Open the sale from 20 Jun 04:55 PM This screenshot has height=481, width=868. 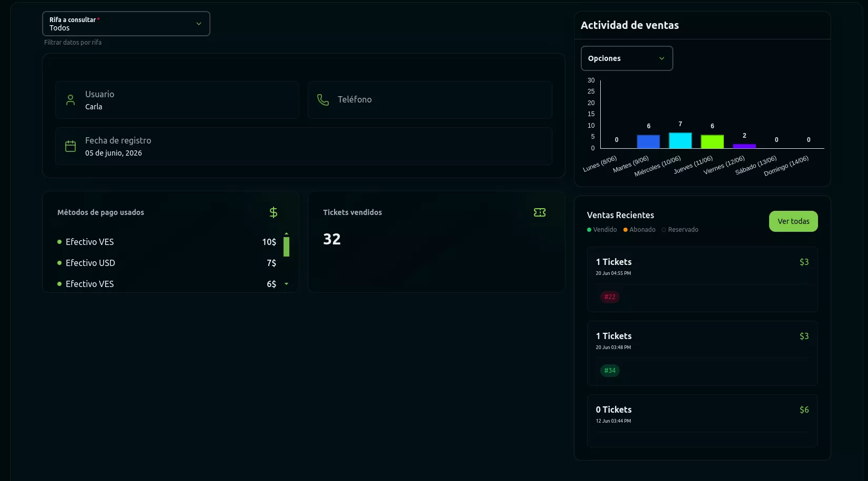click(702, 279)
